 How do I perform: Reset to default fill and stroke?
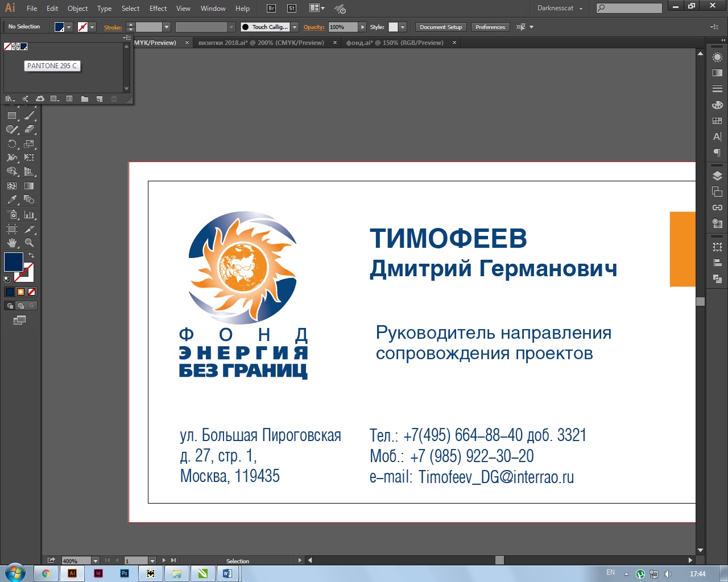point(7,278)
